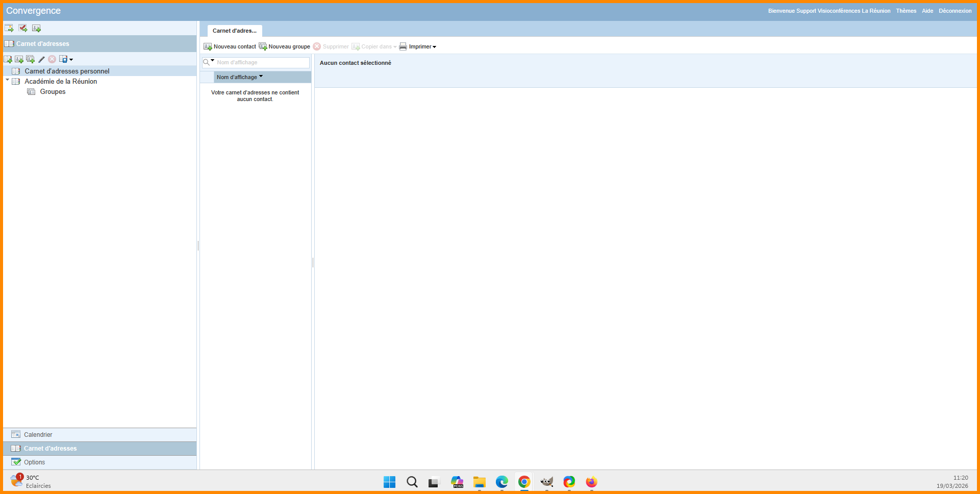Collapse the Académie de la Réunion tree node
The image size is (980, 494).
coord(8,81)
